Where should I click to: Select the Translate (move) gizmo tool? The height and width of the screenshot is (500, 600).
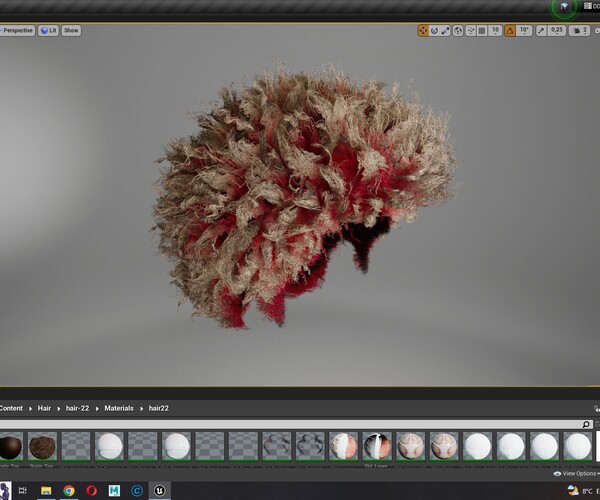point(423,31)
